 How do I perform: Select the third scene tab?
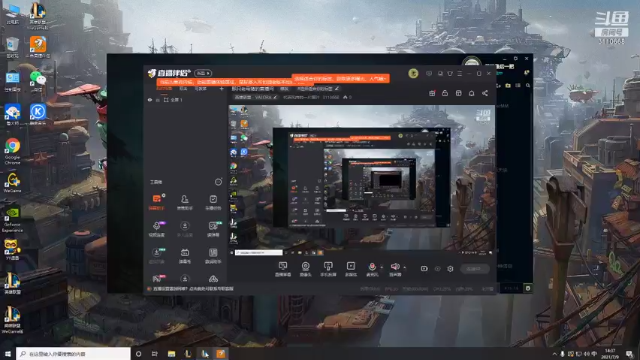click(200, 89)
